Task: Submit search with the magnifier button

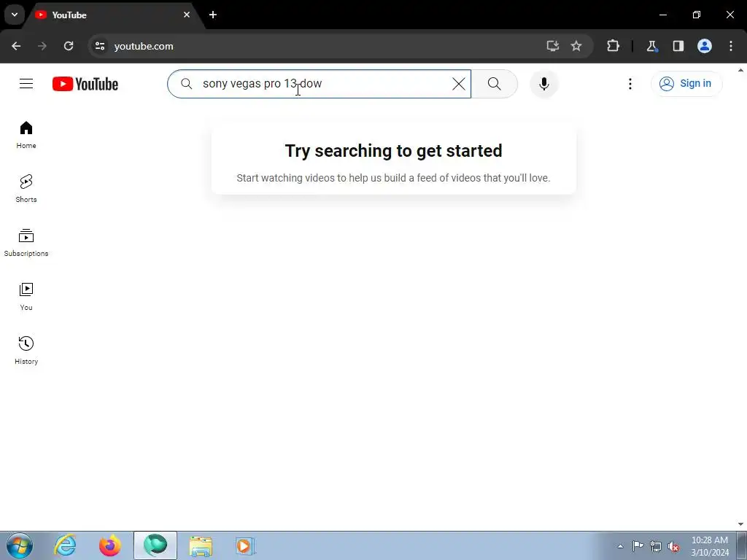Action: [x=494, y=84]
